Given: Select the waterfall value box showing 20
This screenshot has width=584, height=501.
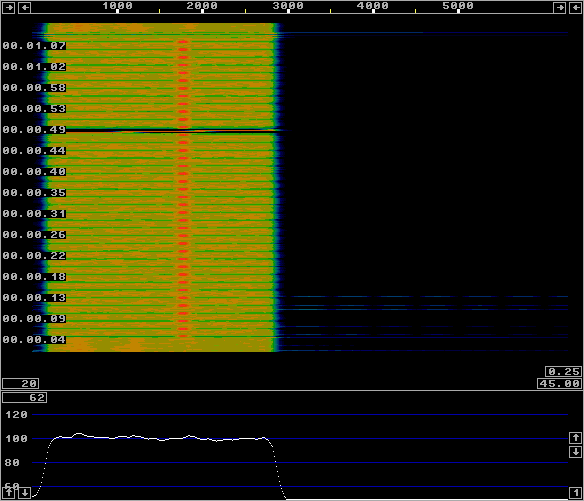Looking at the screenshot, I should pos(20,383).
